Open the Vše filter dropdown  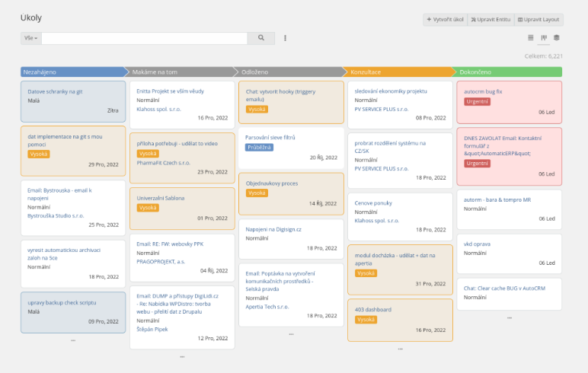[31, 37]
